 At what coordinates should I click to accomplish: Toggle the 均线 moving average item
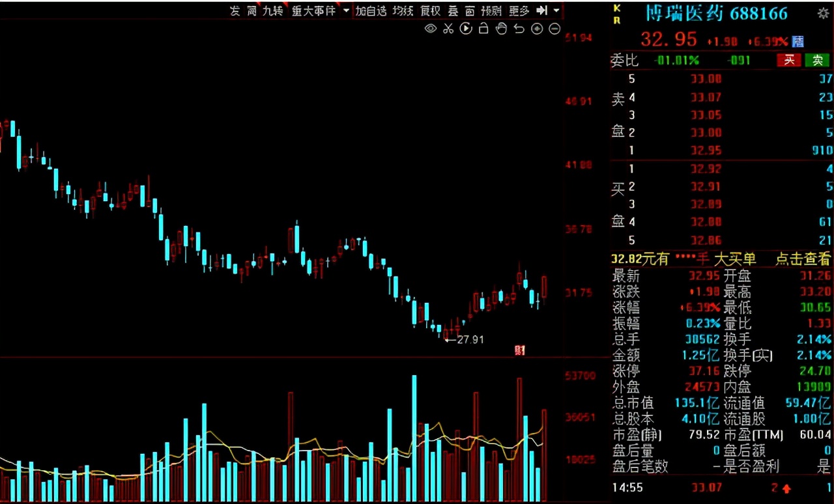coord(403,10)
